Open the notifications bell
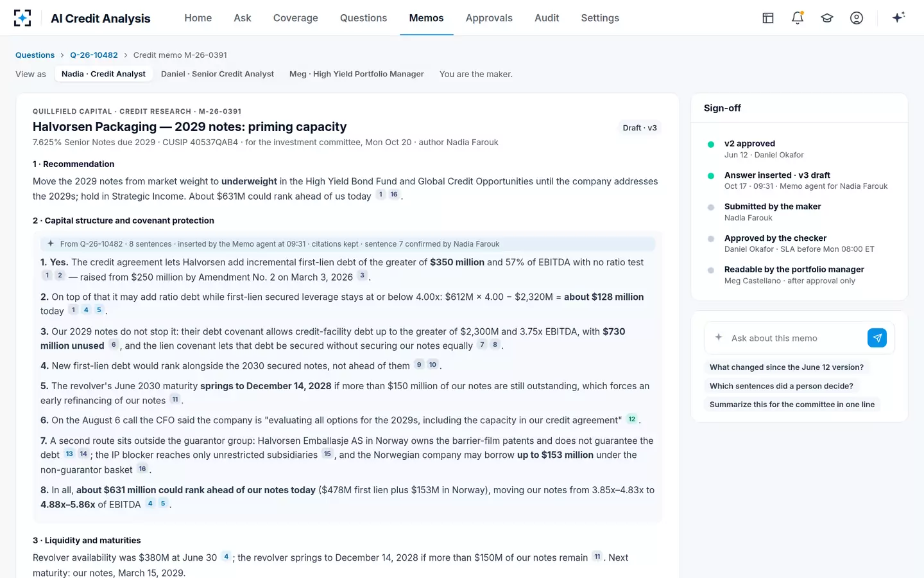Image resolution: width=924 pixels, height=578 pixels. (798, 18)
